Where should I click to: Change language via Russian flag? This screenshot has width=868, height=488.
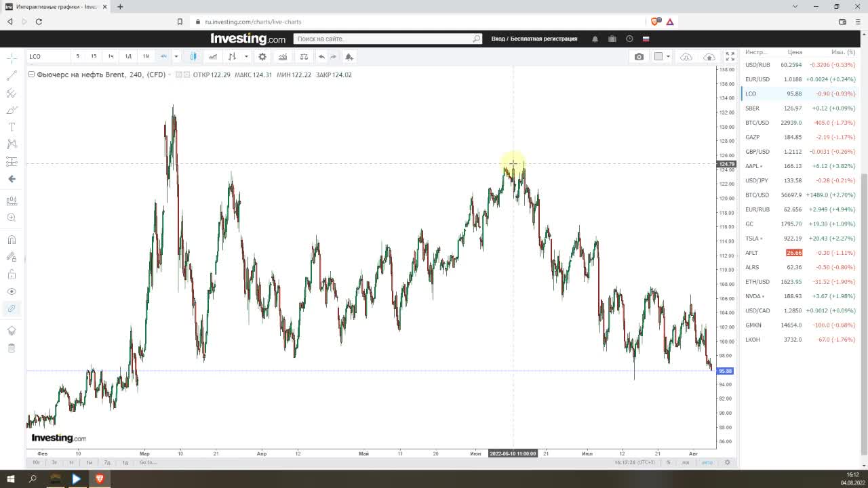[x=646, y=39]
